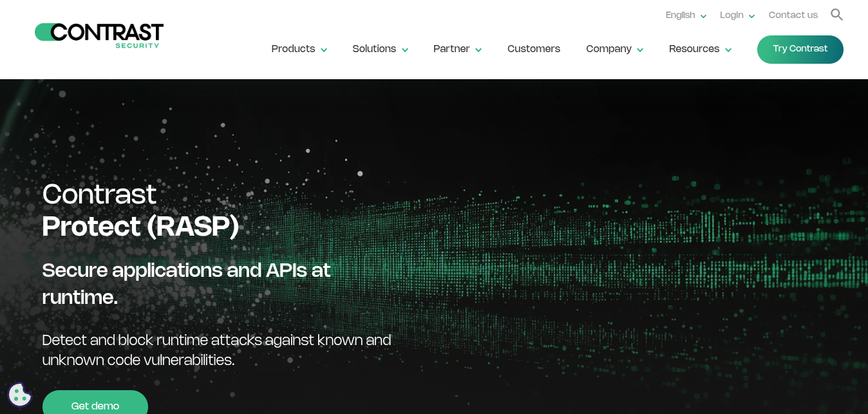Image resolution: width=868 pixels, height=414 pixels.
Task: Open the search magnifier icon
Action: tap(836, 14)
